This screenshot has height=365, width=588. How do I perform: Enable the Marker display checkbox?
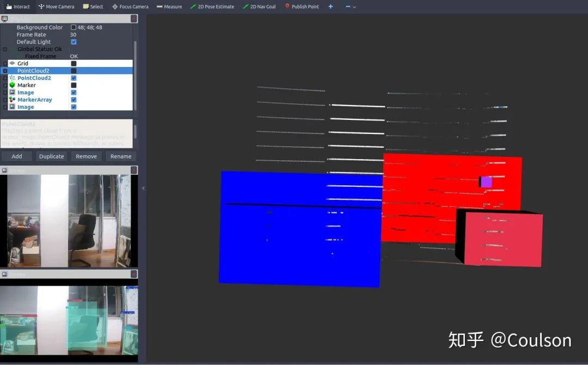[x=73, y=85]
